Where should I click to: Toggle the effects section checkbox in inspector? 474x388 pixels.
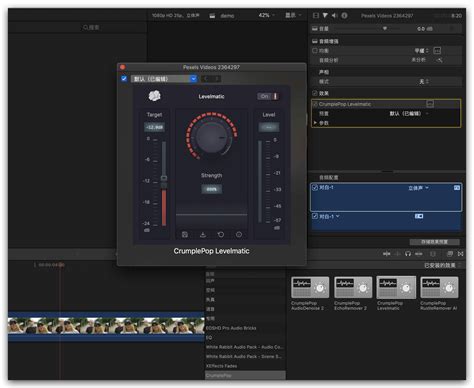pyautogui.click(x=315, y=93)
